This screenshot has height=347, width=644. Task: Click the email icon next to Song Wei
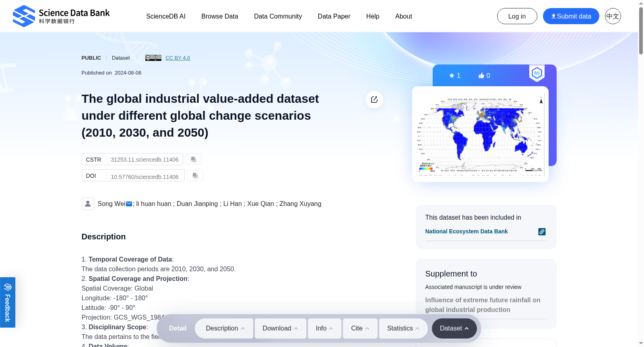[129, 204]
